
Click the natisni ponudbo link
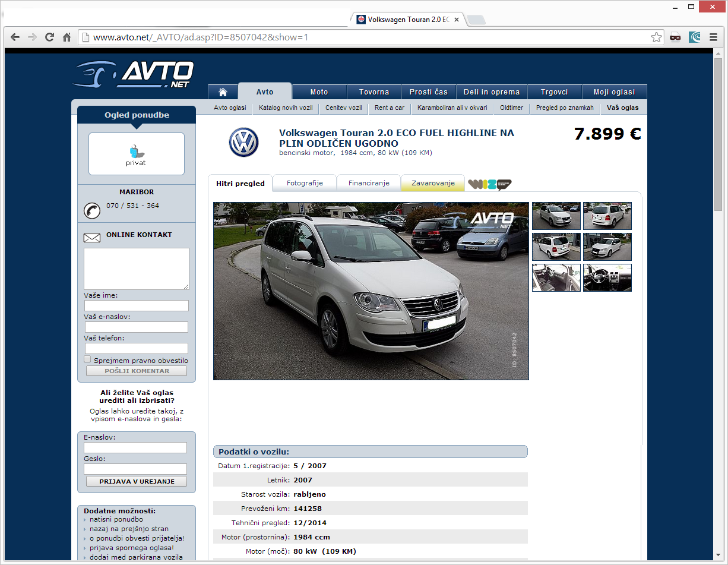pyautogui.click(x=116, y=519)
